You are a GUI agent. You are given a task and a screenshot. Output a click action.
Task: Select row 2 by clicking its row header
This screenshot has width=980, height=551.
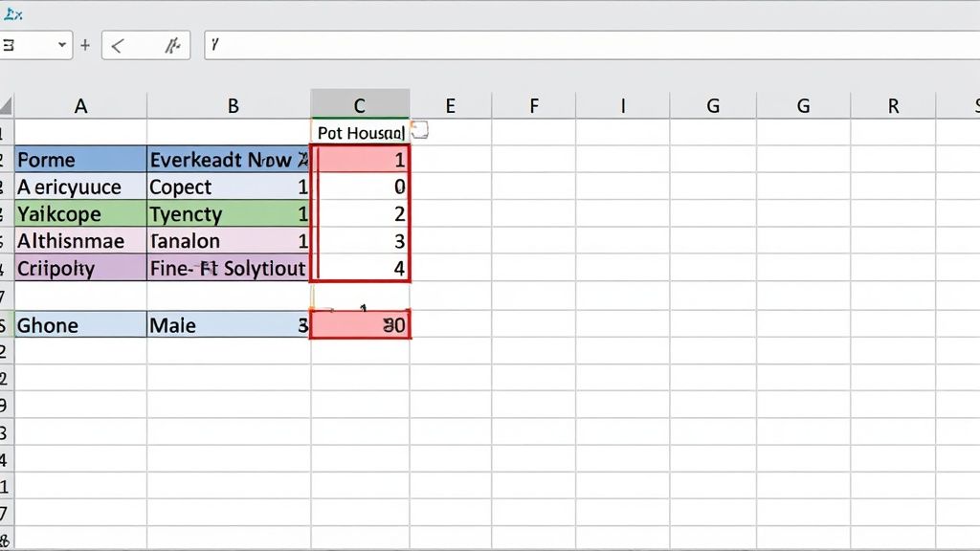(x=6, y=160)
